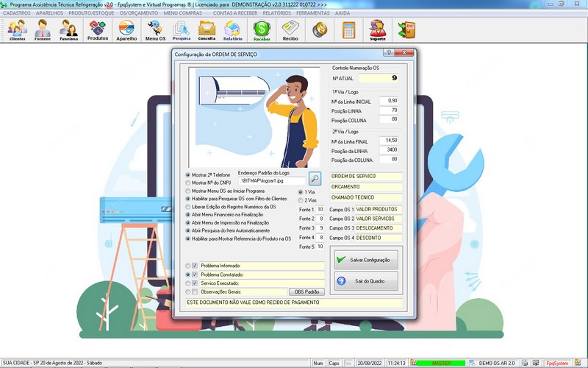Click the FpqSystem status bar label
The height and width of the screenshot is (368, 588).
557,363
